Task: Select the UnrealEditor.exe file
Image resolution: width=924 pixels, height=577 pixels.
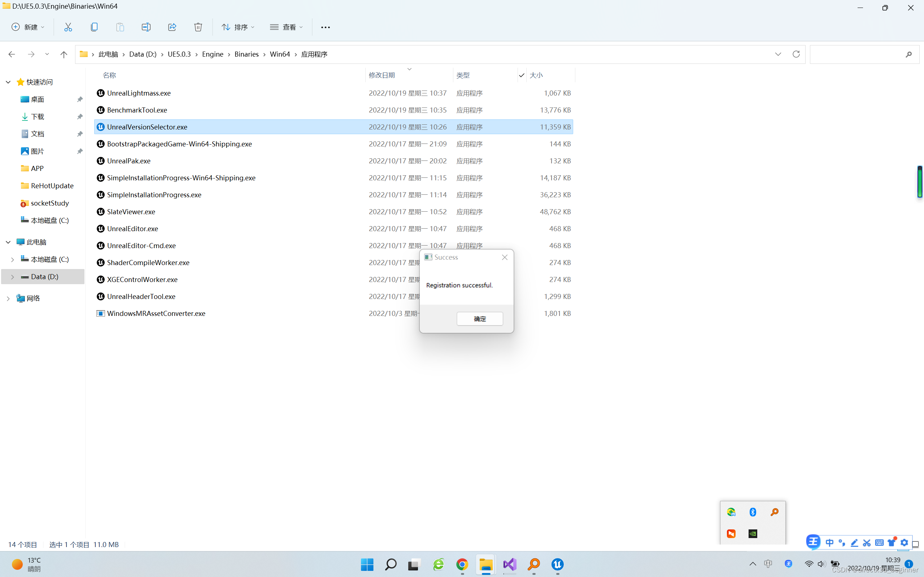Action: (x=132, y=229)
